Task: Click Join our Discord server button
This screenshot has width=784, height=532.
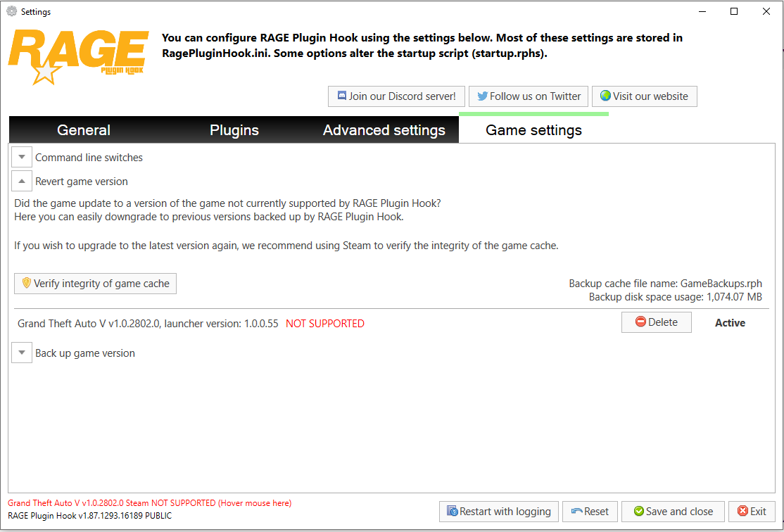Action: [x=396, y=96]
